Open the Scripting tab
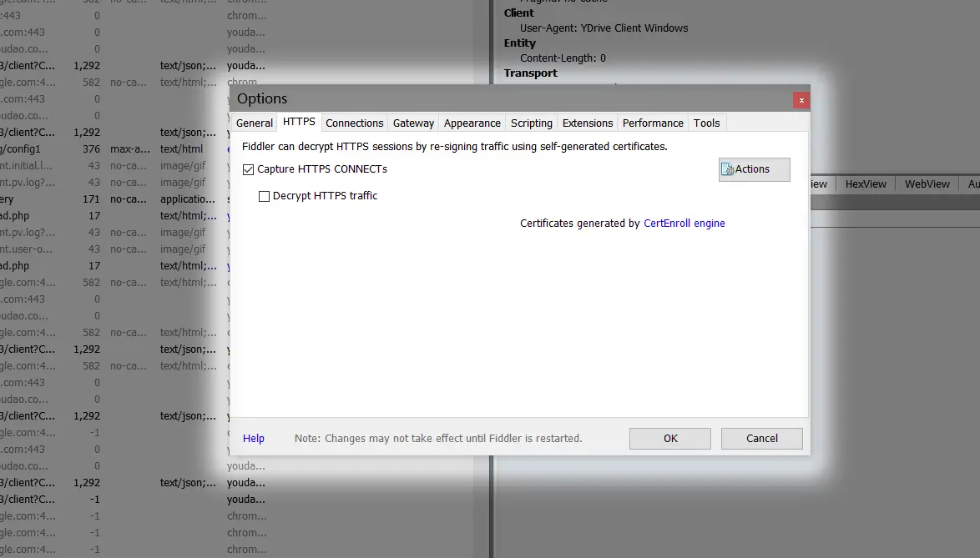The image size is (980, 558). 531,123
